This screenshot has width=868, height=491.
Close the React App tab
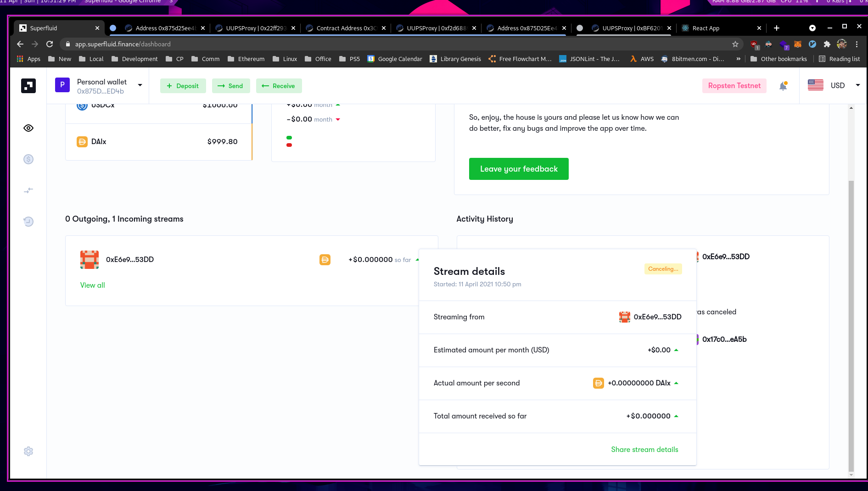[x=759, y=28]
